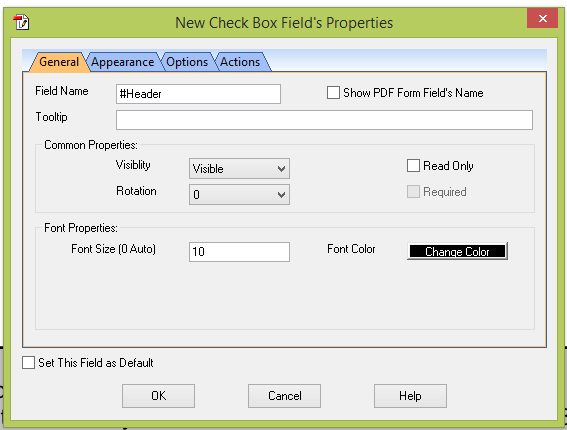This screenshot has height=430, width=567.
Task: Open the Visibility dropdown set to Visible
Action: [x=239, y=169]
